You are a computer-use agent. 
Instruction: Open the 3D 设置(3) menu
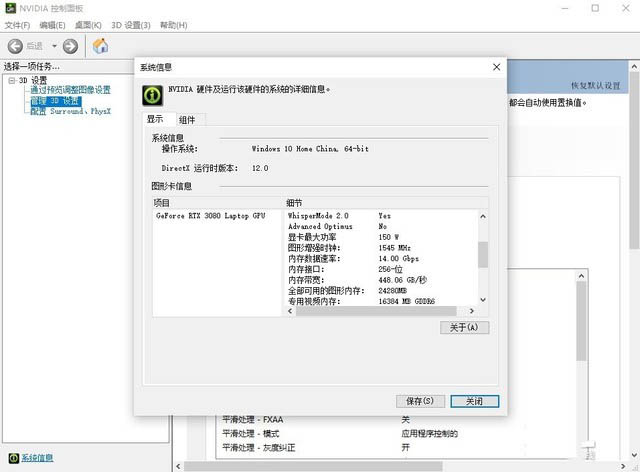pyautogui.click(x=131, y=25)
